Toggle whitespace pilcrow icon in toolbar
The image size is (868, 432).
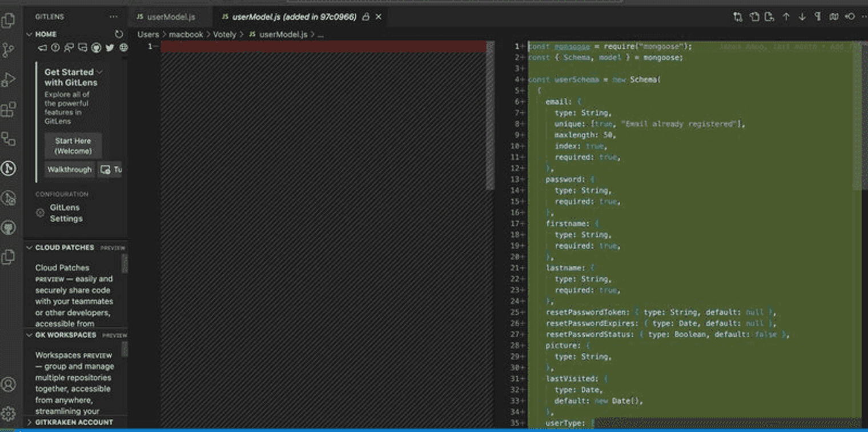(x=818, y=17)
